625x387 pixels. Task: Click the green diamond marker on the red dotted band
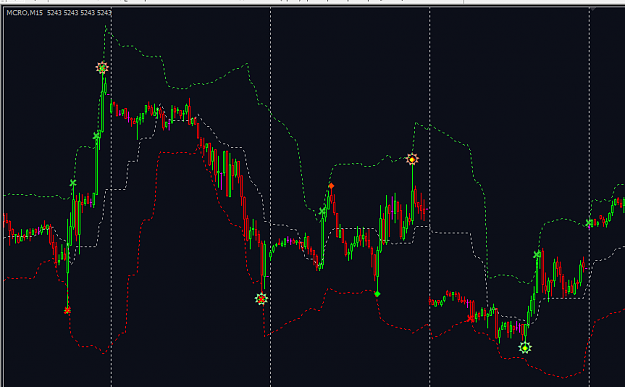tap(377, 294)
